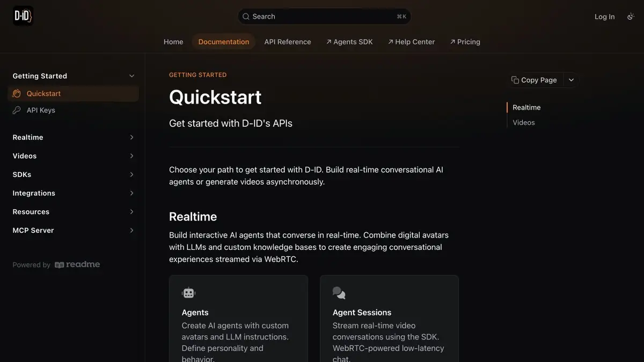This screenshot has height=362, width=644.
Task: Click the Search input field
Action: point(324,17)
